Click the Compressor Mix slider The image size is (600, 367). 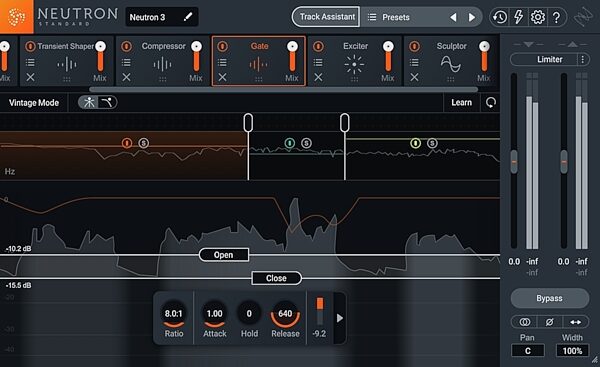[197, 57]
